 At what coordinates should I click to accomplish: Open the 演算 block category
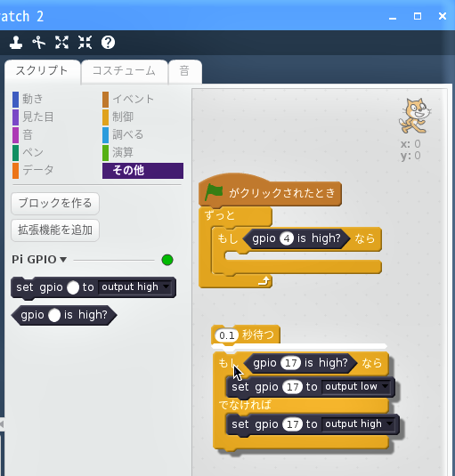coord(118,152)
